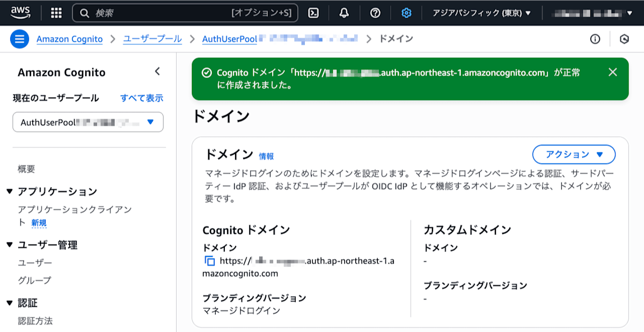This screenshot has height=332, width=644.
Task: Click the 現在のユーザープール label
Action: (x=56, y=98)
